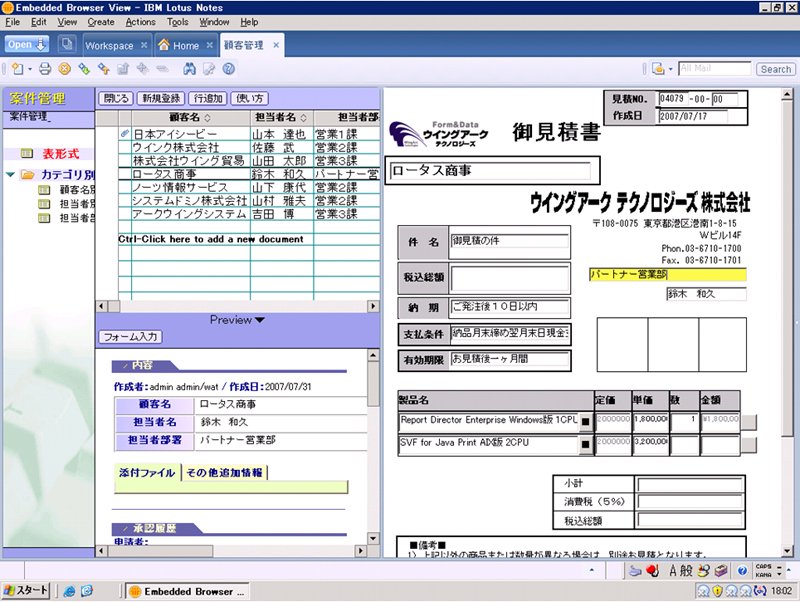Click the Windows スタート button
Image resolution: width=800 pixels, height=602 pixels.
[26, 591]
